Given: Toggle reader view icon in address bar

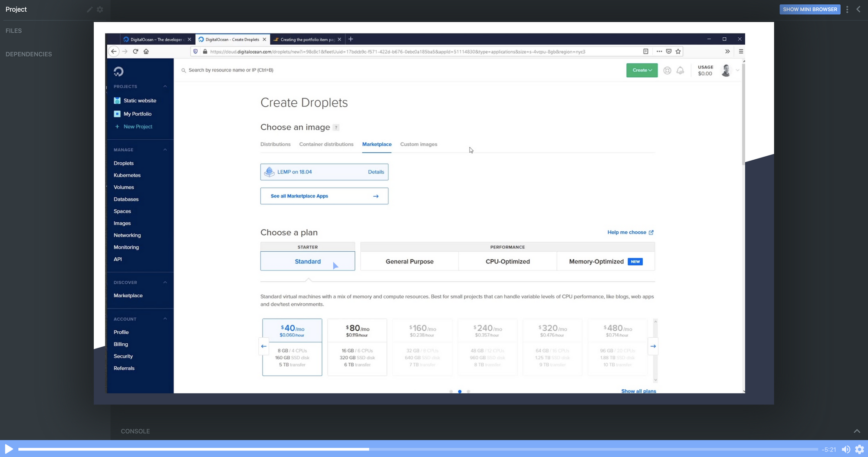Looking at the screenshot, I should click(646, 51).
